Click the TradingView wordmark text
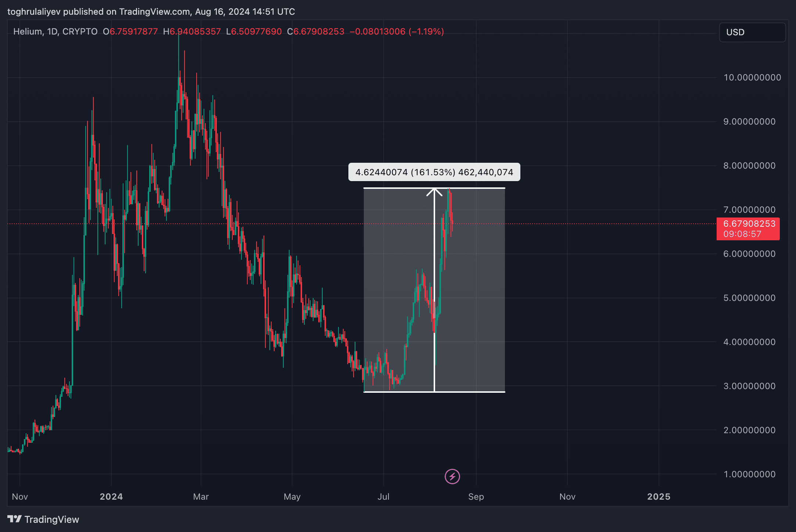The image size is (796, 532). click(52, 519)
